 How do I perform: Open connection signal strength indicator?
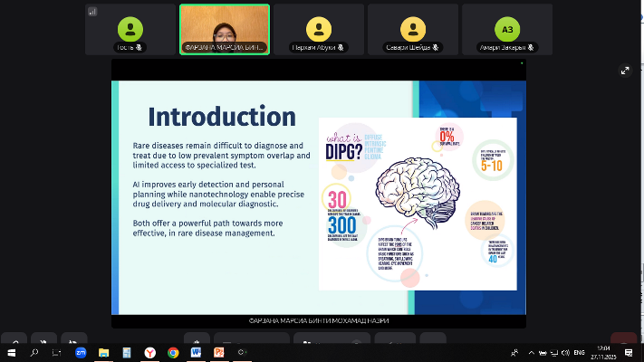coord(92,12)
